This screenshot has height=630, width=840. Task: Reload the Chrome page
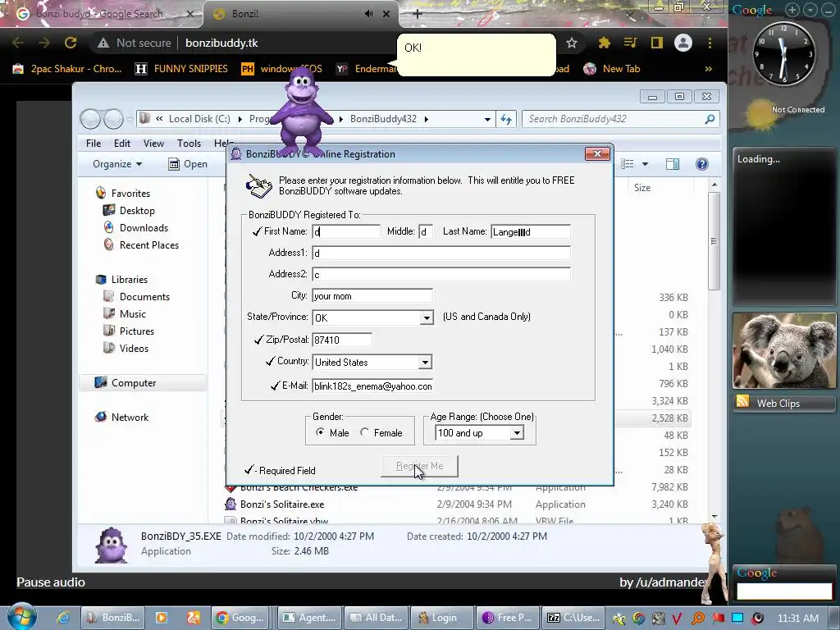point(71,43)
